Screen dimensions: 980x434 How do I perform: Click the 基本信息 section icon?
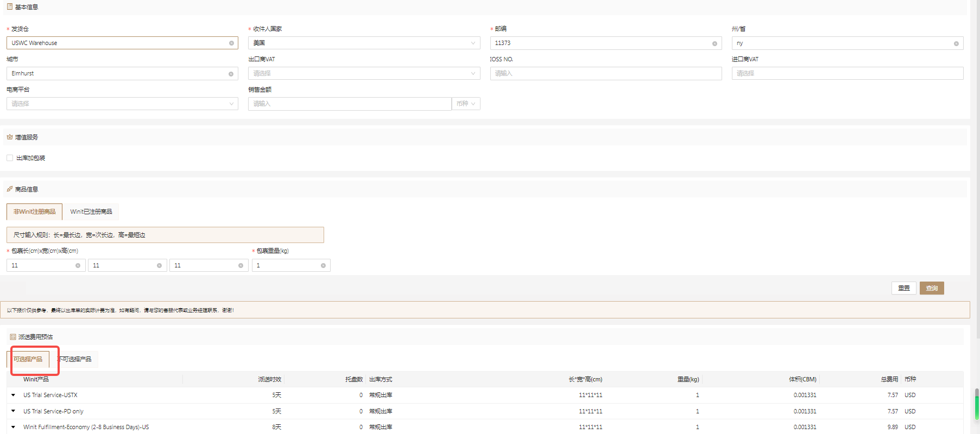click(9, 7)
